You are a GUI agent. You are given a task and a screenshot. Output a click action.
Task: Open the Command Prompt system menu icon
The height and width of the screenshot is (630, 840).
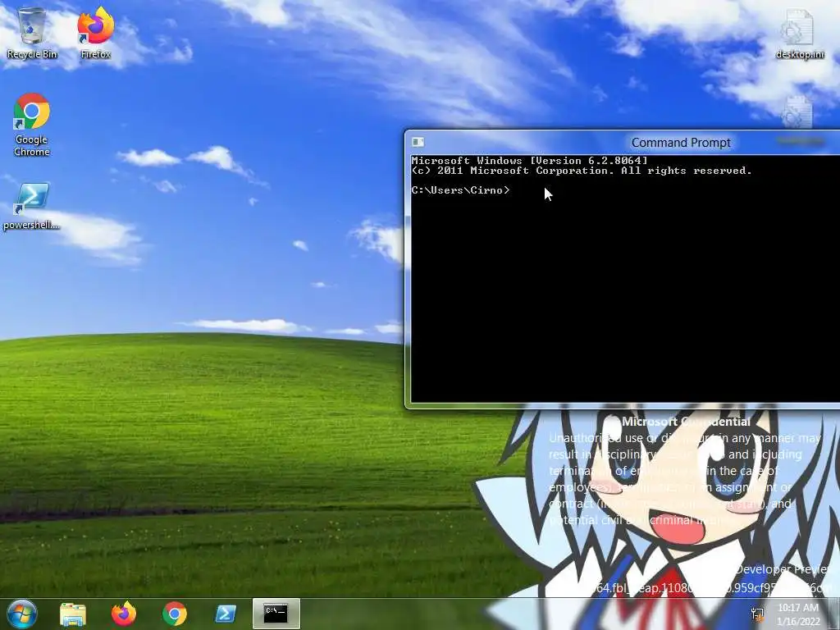(418, 142)
